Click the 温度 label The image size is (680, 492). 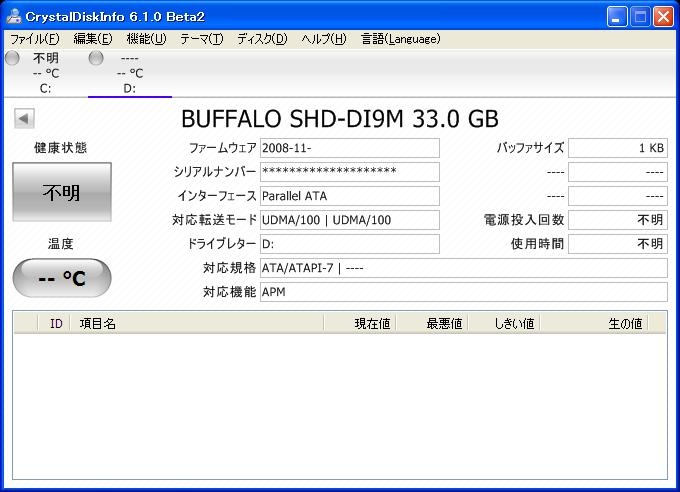point(61,244)
